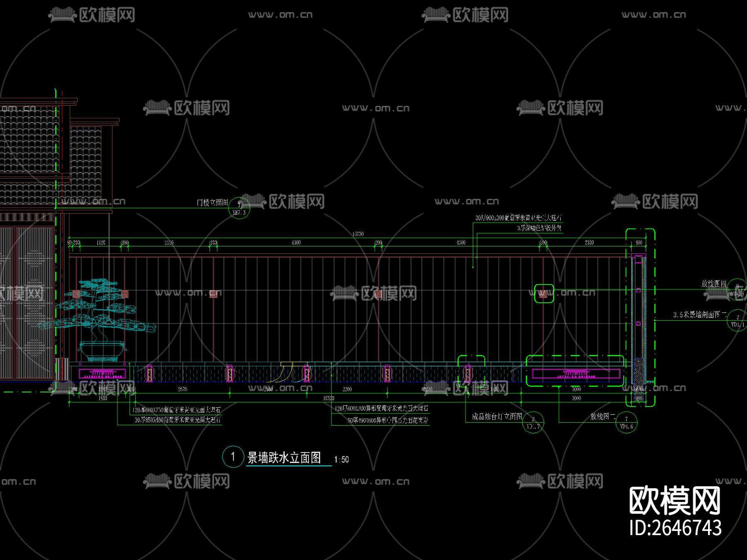The image size is (747, 560).
Task: Select the 门楼立面图 label
Action: 212,202
